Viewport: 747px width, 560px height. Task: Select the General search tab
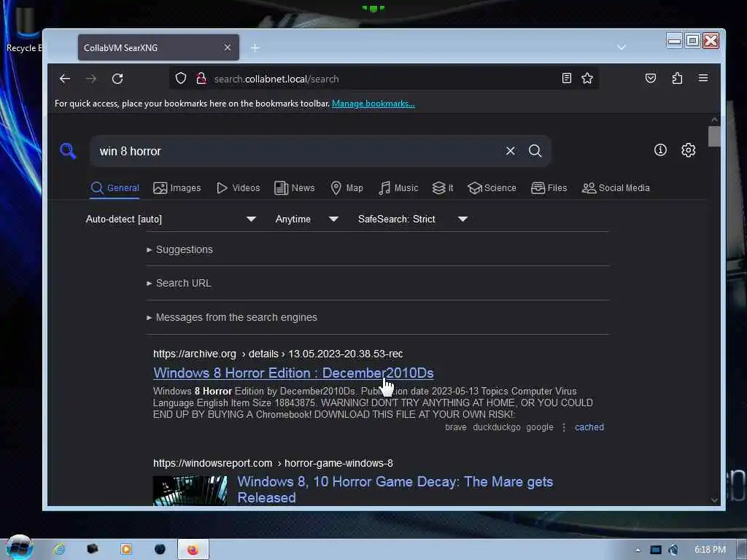[115, 187]
